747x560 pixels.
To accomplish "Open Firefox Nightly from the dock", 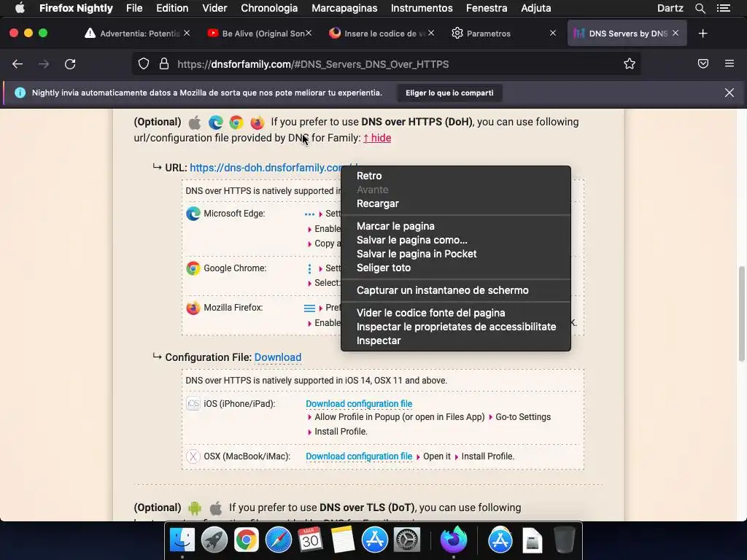I will (454, 540).
